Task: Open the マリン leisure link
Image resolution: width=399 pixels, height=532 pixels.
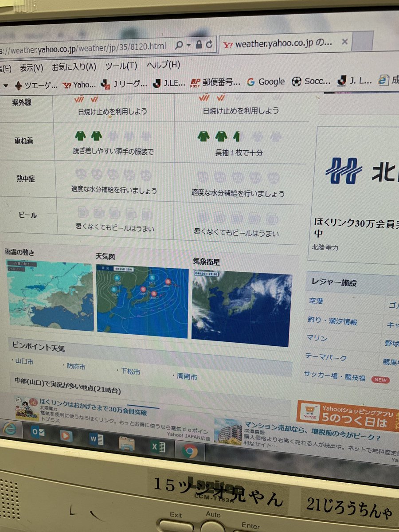Action: [317, 338]
